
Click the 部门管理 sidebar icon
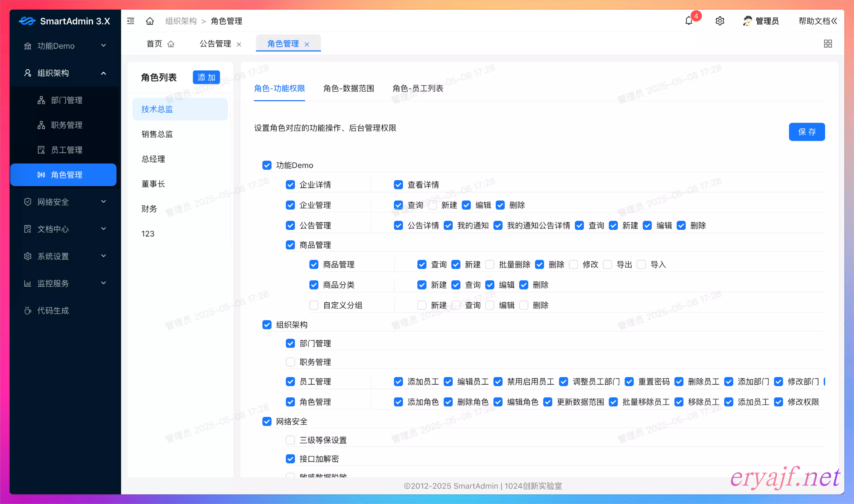pos(41,100)
